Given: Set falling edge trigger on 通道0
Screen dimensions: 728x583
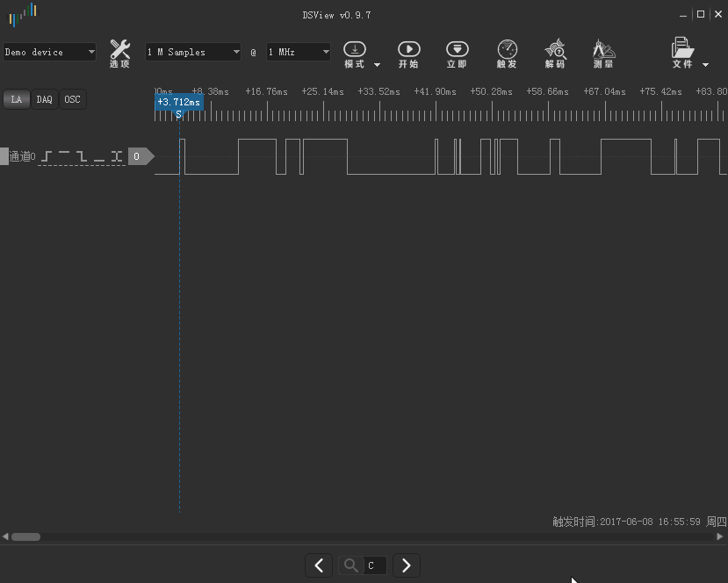Looking at the screenshot, I should pyautogui.click(x=80, y=156).
